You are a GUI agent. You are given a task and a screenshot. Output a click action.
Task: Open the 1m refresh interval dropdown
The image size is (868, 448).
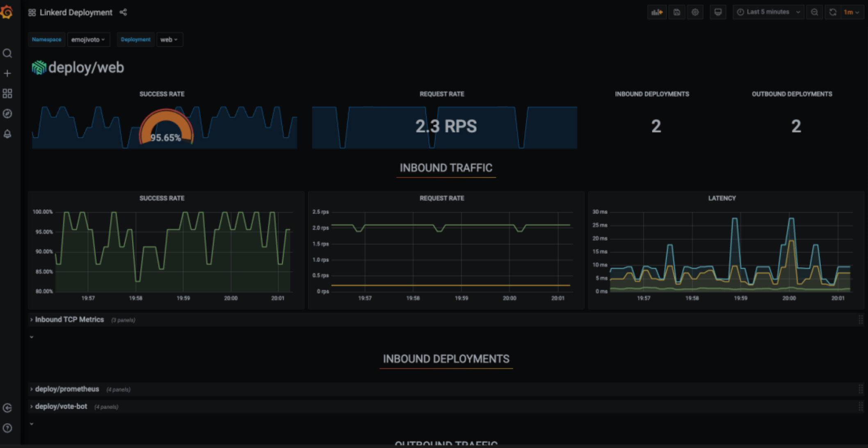852,12
